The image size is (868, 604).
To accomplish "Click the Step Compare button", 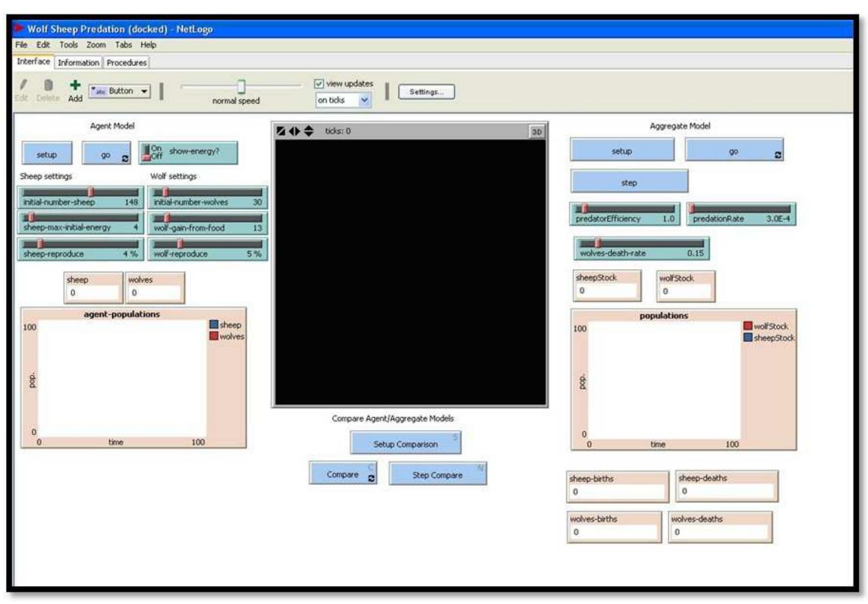I will [438, 474].
